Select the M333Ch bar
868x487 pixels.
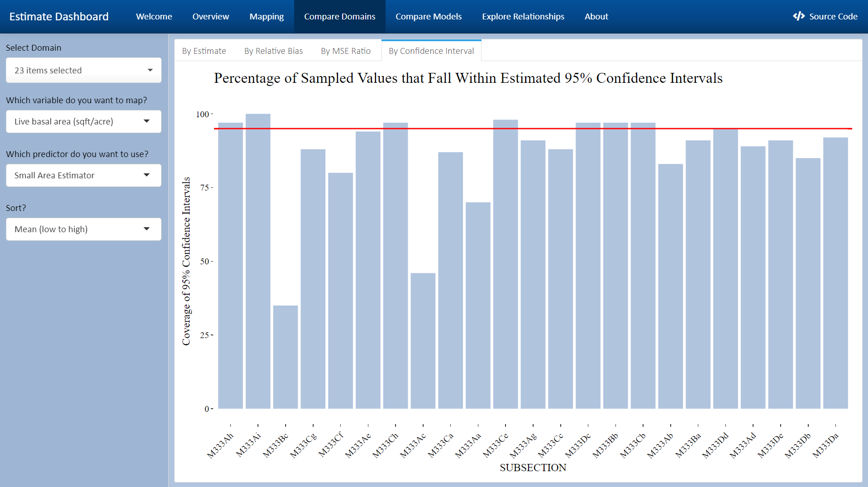click(396, 266)
